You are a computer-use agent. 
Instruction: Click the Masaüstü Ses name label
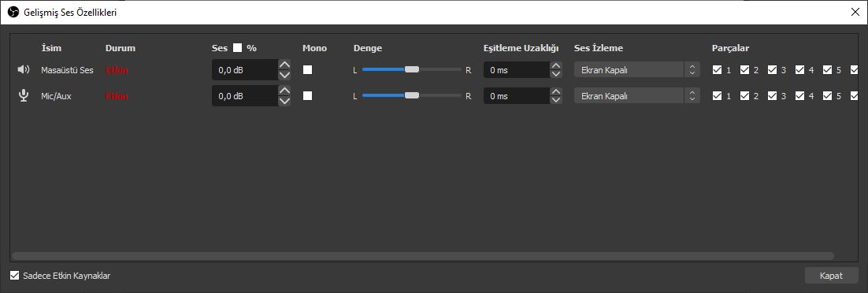pos(68,70)
